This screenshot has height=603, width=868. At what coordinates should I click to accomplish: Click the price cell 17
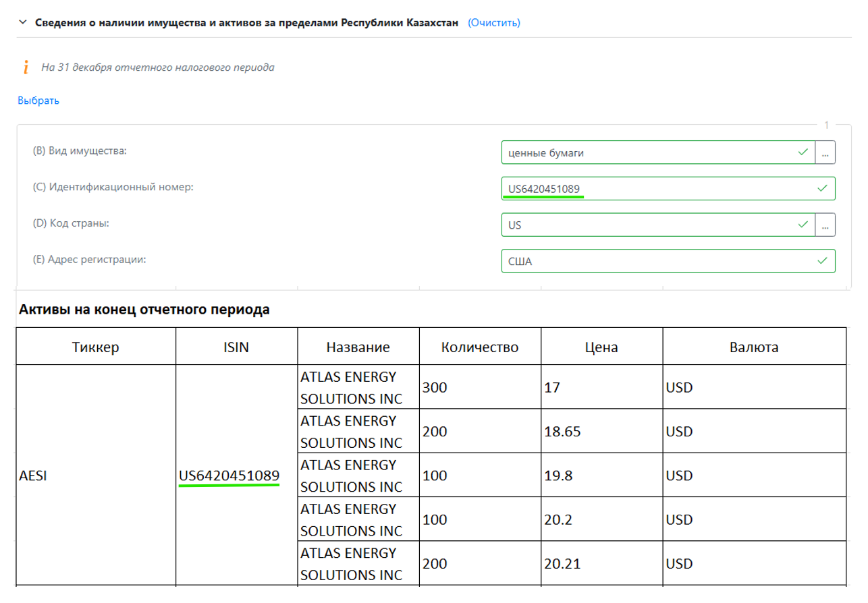tap(601, 387)
